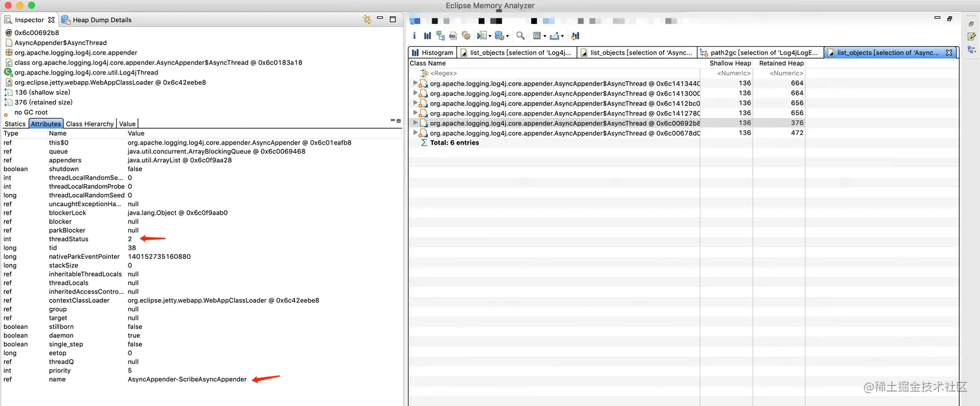
Task: Click the open query browser icon
Action: [500, 36]
